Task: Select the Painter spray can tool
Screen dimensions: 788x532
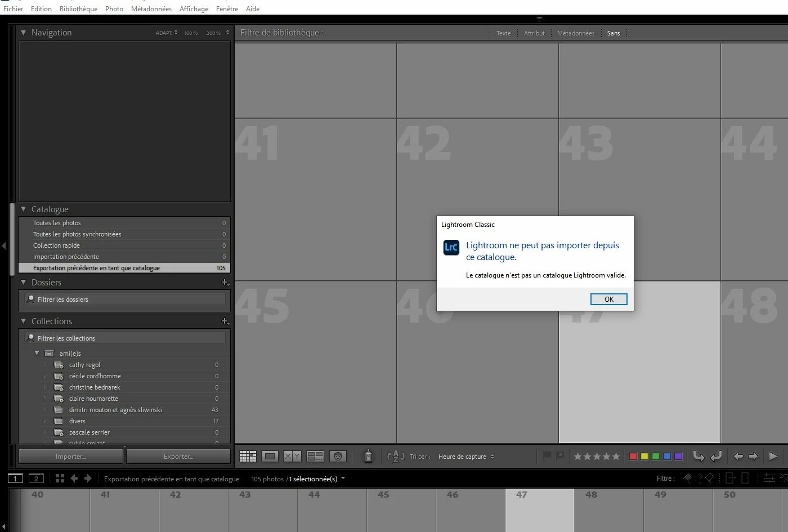Action: [x=368, y=456]
